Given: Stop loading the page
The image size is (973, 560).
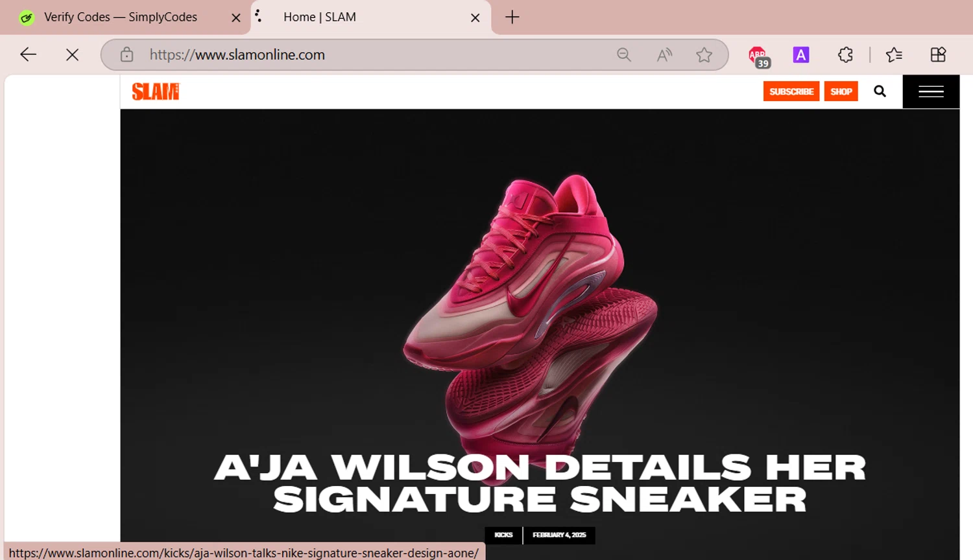Looking at the screenshot, I should tap(72, 54).
